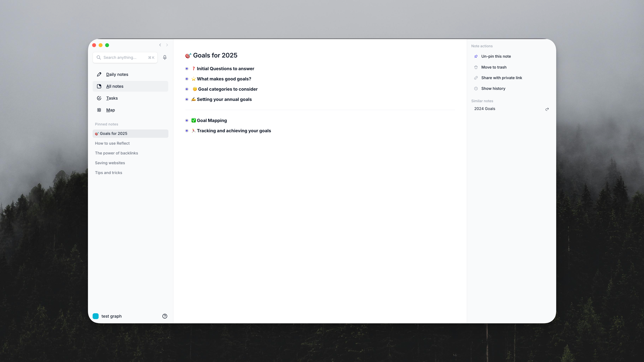
Task: Click the back navigation arrow
Action: (x=160, y=45)
